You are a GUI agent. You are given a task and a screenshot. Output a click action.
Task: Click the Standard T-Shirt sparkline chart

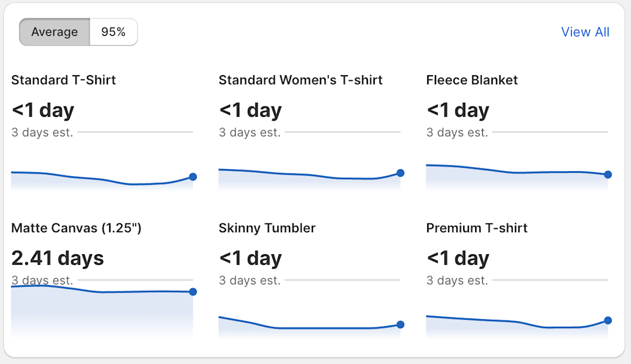tap(101, 180)
